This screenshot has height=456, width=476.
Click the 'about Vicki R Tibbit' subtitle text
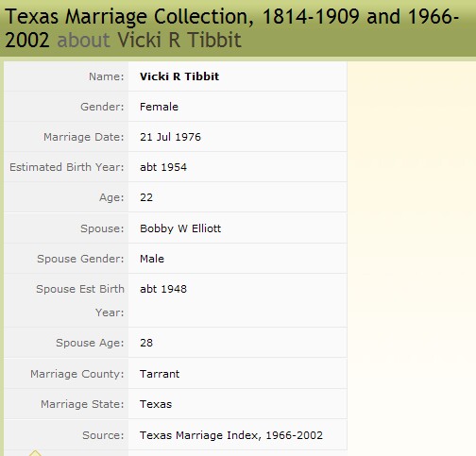pyautogui.click(x=149, y=40)
